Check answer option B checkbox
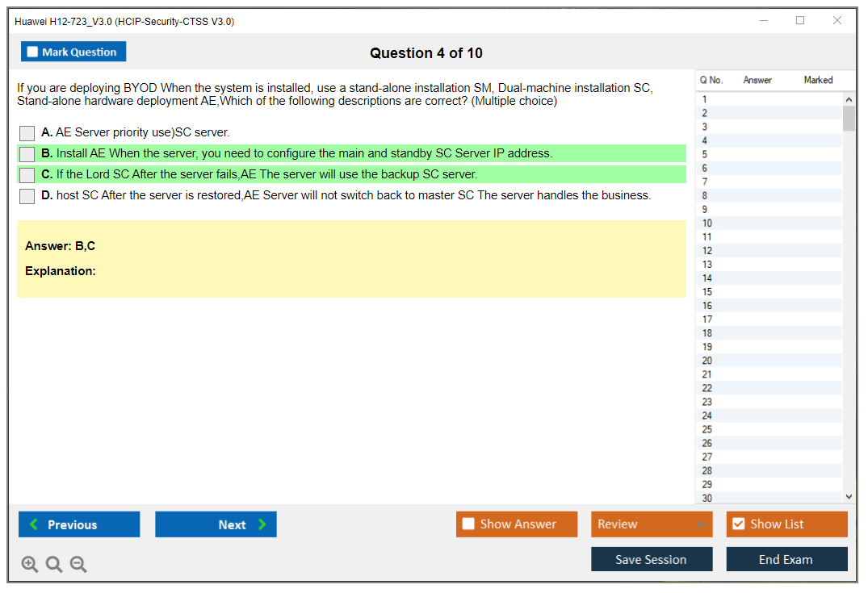This screenshot has height=593, width=868. point(27,154)
